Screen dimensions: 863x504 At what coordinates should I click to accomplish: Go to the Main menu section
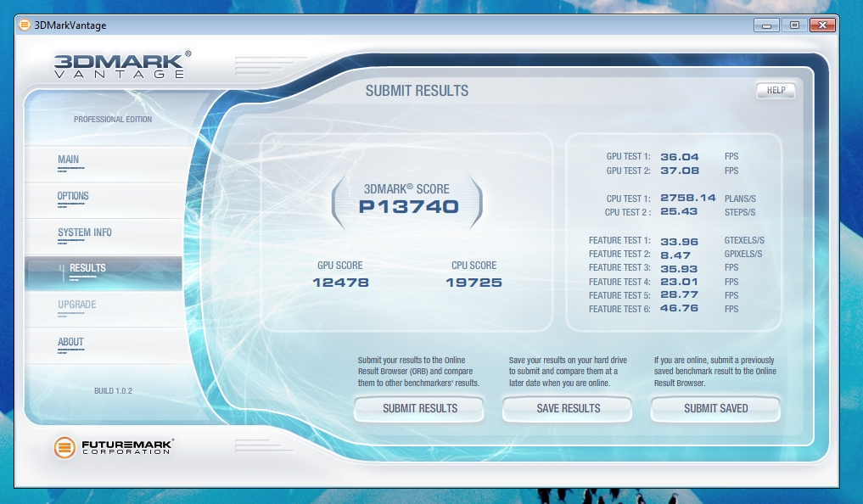point(69,160)
